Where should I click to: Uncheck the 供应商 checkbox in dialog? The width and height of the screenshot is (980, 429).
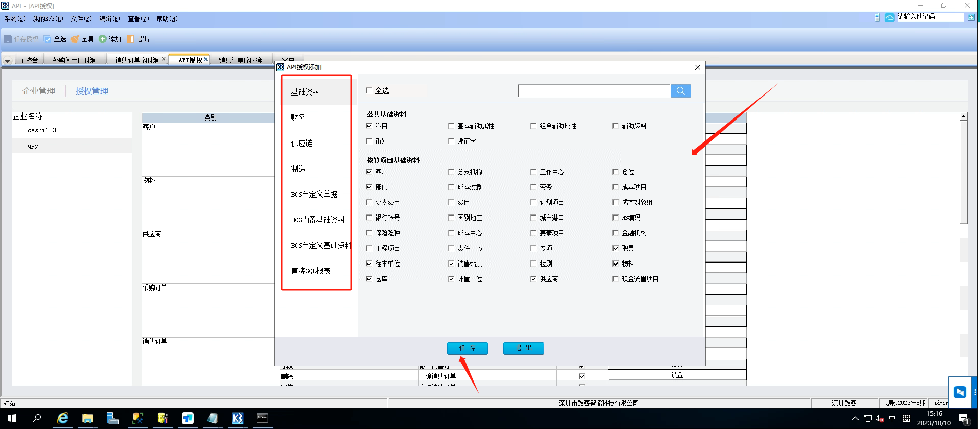[x=533, y=279]
